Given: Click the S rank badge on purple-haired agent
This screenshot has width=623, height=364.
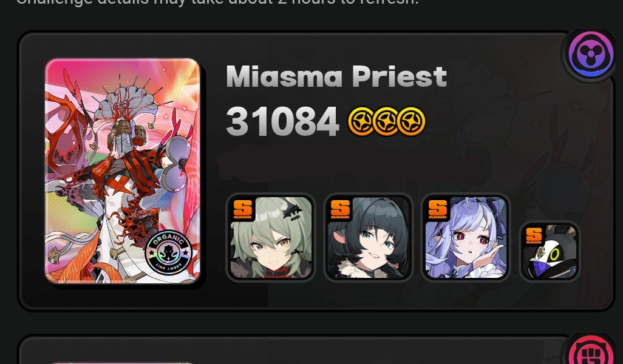Looking at the screenshot, I should click(x=437, y=210).
